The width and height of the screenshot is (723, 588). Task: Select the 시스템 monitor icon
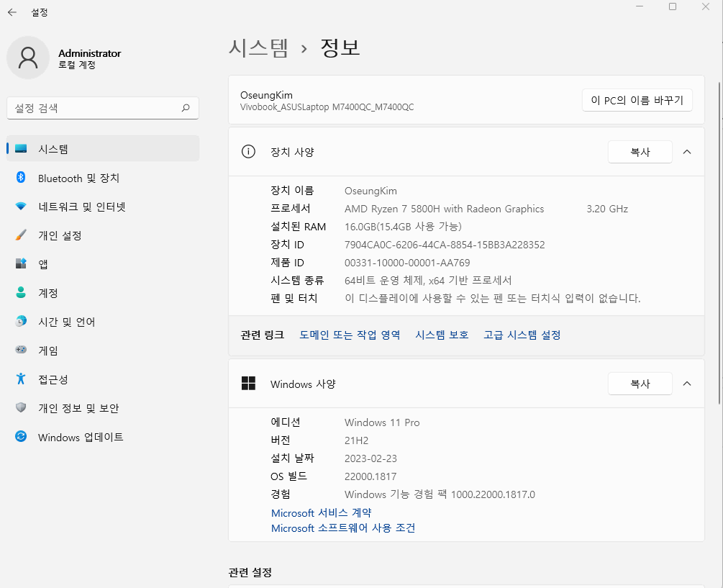(x=21, y=148)
